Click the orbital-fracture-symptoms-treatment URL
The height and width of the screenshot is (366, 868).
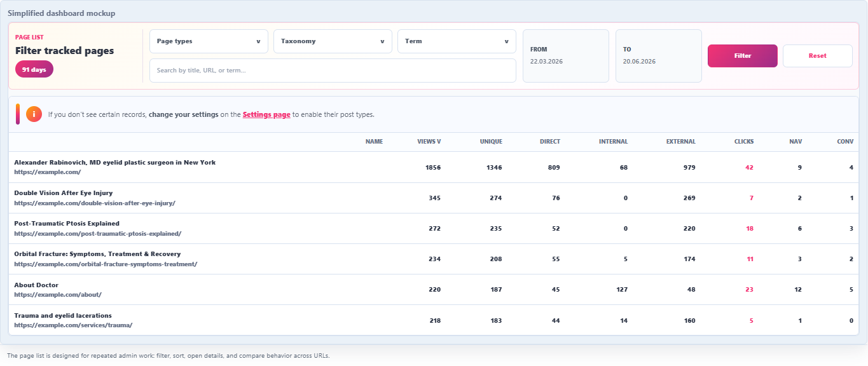point(106,264)
